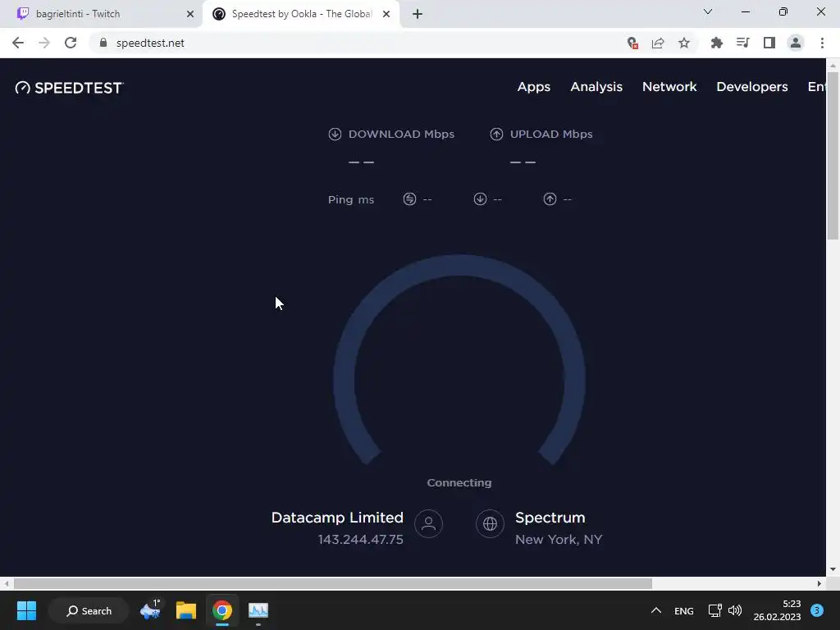840x630 pixels.
Task: Click the idle latency ping icon
Action: tap(410, 199)
